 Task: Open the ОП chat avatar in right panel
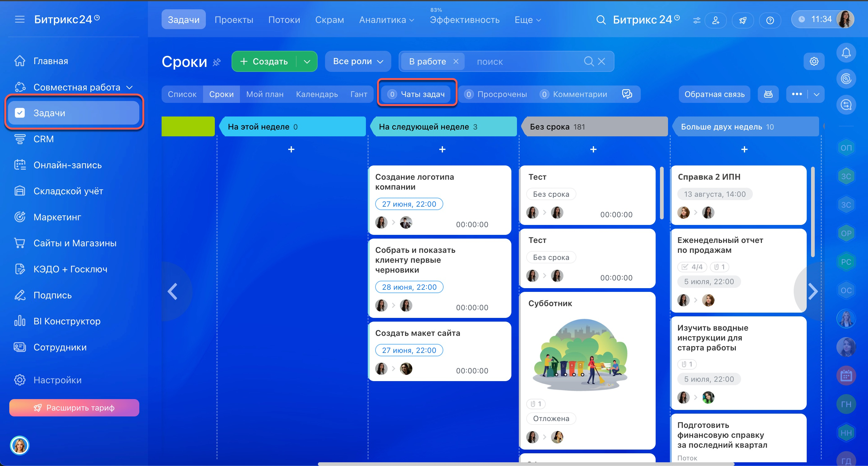coord(846,148)
